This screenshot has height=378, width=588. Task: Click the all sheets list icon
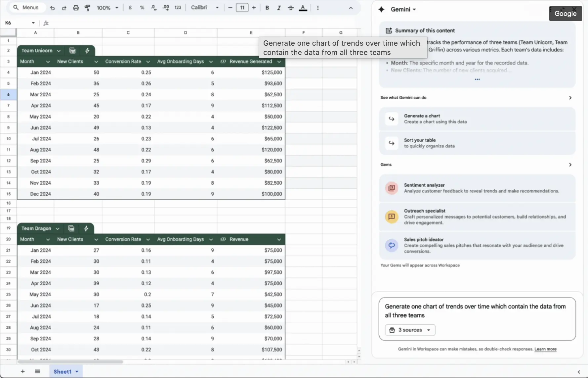tap(37, 371)
